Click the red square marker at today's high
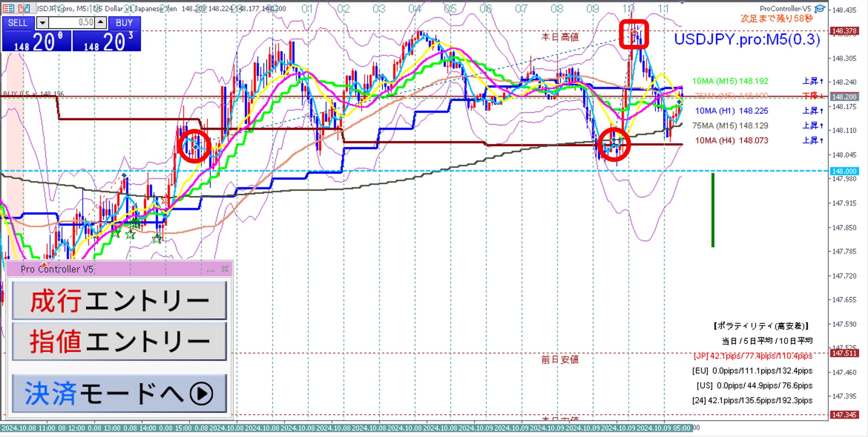This screenshot has width=868, height=437. 634,34
